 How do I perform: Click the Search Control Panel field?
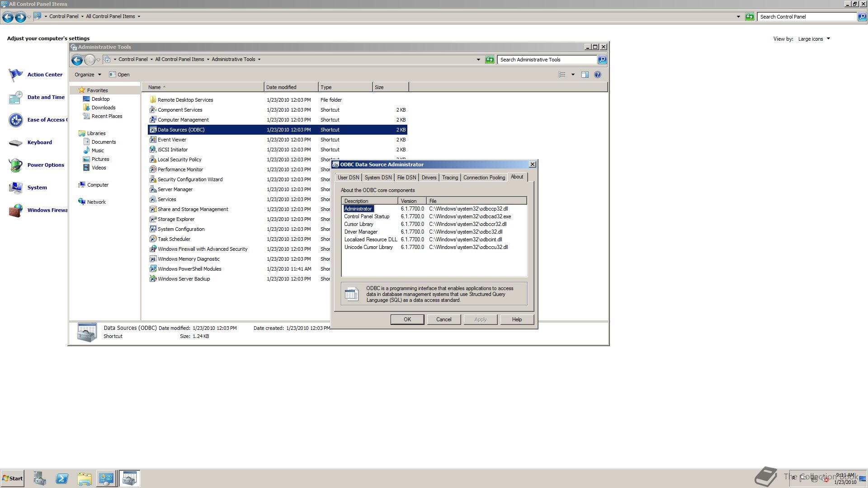(807, 17)
